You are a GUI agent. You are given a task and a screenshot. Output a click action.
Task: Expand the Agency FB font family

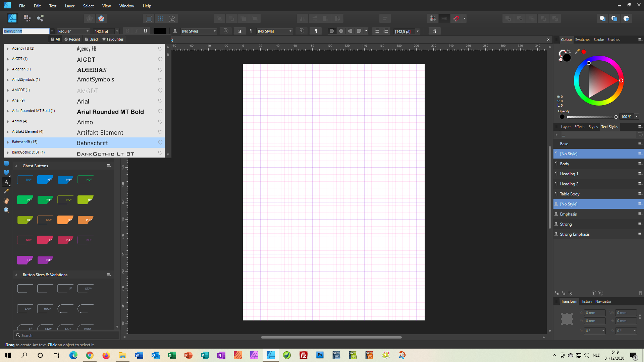[x=8, y=49]
